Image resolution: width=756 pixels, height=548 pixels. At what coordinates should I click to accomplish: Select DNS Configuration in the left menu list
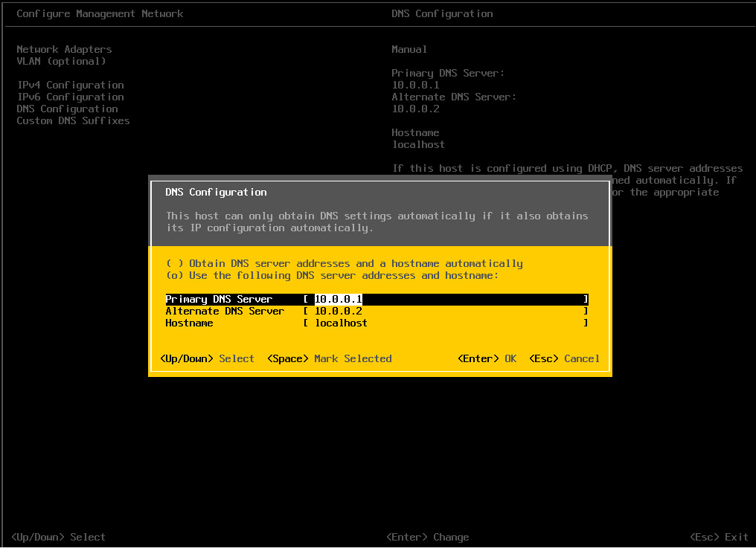(x=67, y=109)
